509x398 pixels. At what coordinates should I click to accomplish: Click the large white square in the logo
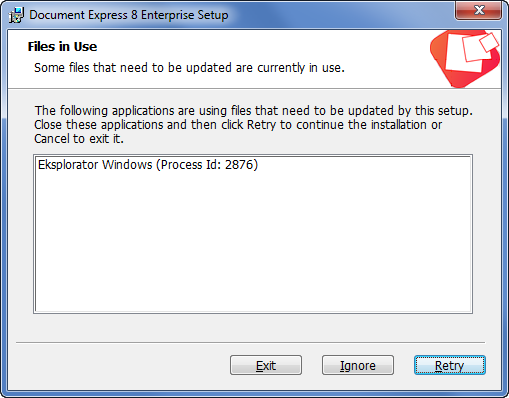465,53
